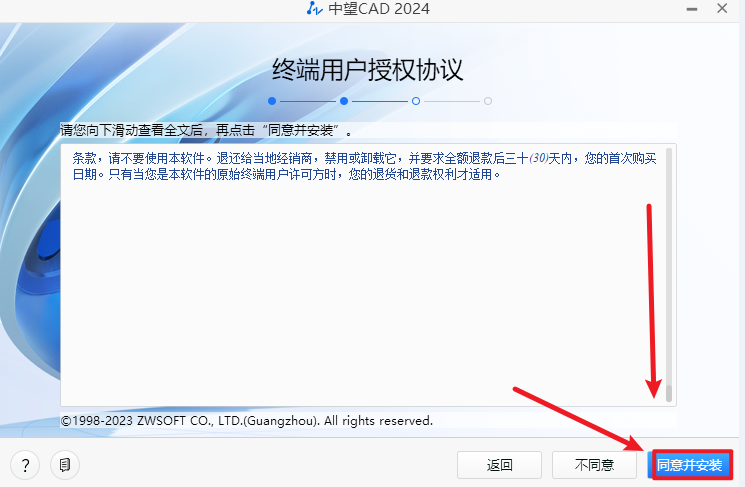Click the ZWSOFT copyright notice text

tap(247, 421)
